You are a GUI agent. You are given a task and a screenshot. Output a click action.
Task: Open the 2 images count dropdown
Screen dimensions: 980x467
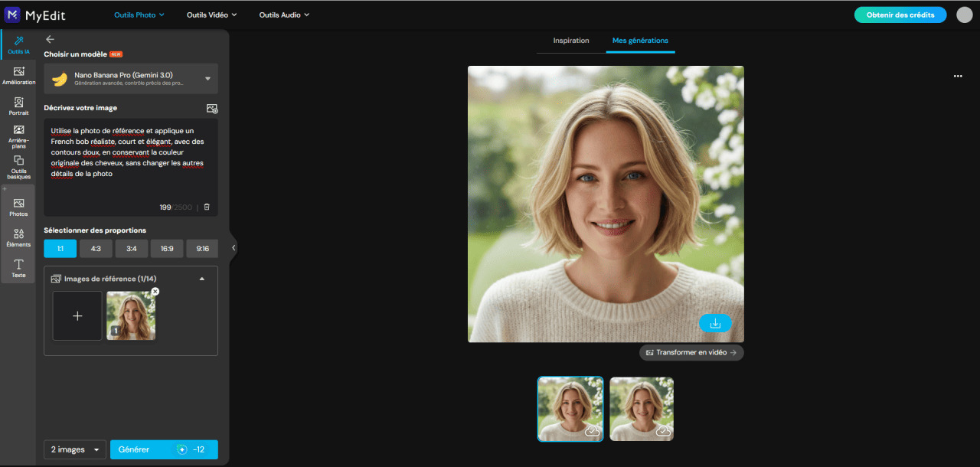point(75,449)
